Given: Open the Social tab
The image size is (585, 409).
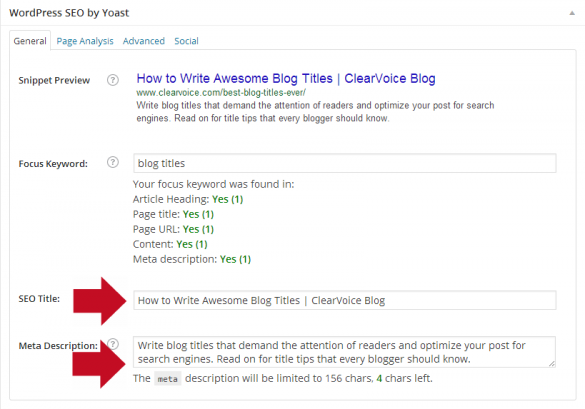Looking at the screenshot, I should 186,41.
